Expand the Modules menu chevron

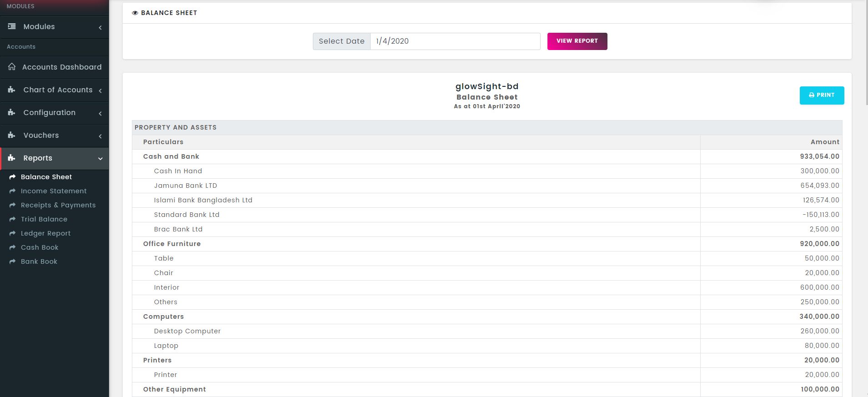(x=100, y=27)
